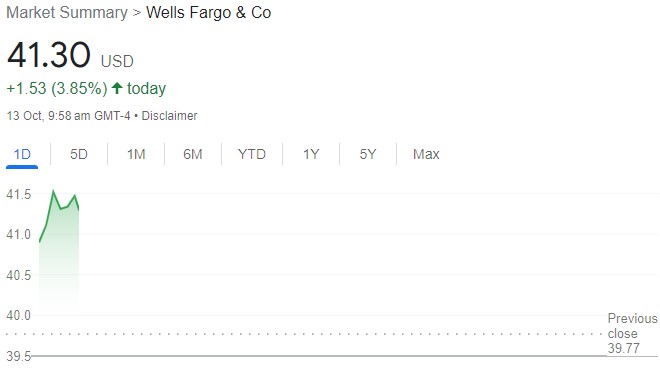
Task: Go to Market Summary breadcrumb
Action: [x=67, y=13]
